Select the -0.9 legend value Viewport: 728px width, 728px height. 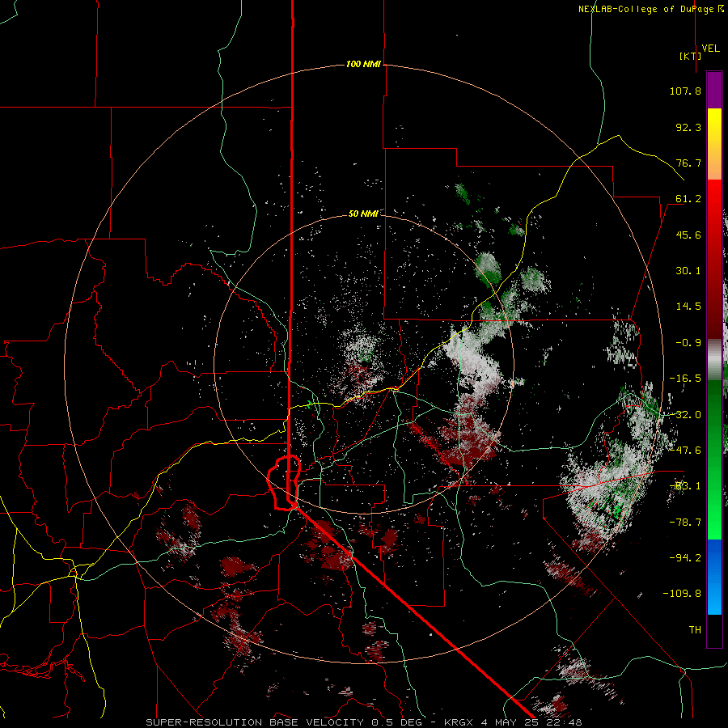(688, 343)
